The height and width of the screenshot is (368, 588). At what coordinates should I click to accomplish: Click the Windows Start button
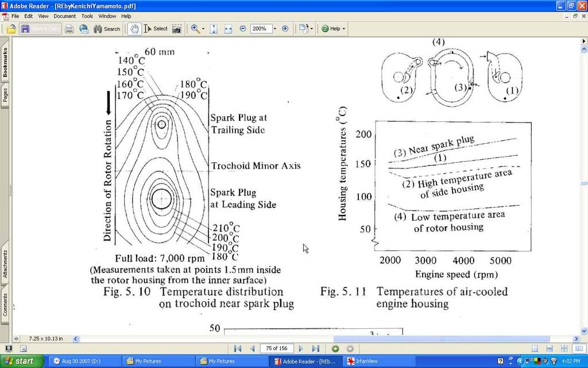coord(22,361)
